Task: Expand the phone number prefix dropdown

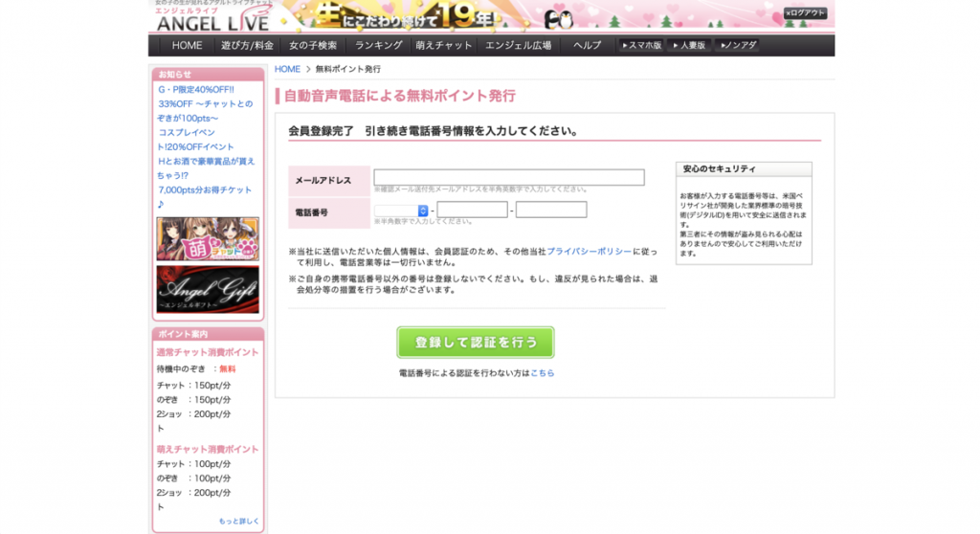Action: pyautogui.click(x=401, y=211)
